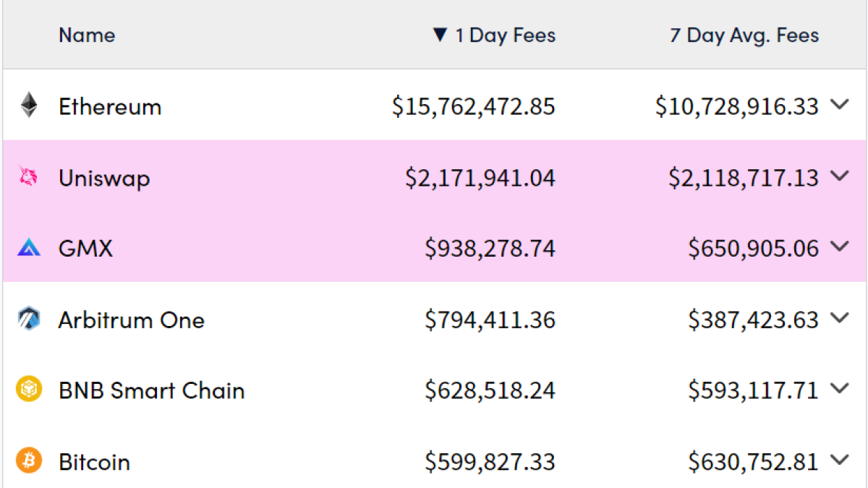Click the GMX triangle logo icon
Viewport: 868px width, 488px height.
pos(28,249)
